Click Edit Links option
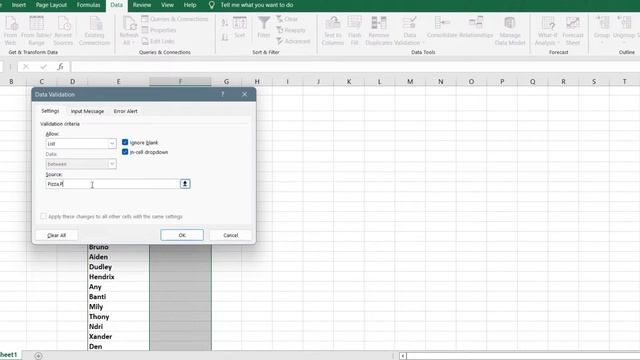 coord(158,41)
